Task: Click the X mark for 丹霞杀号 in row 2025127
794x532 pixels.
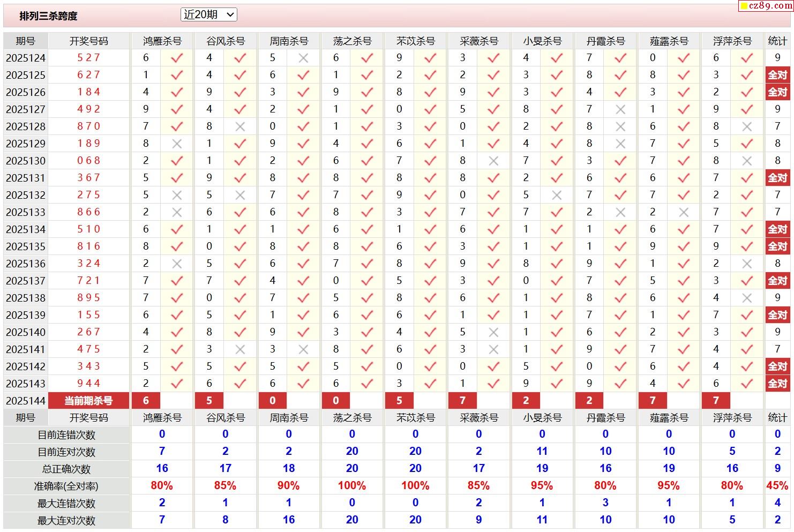Action: pyautogui.click(x=620, y=109)
